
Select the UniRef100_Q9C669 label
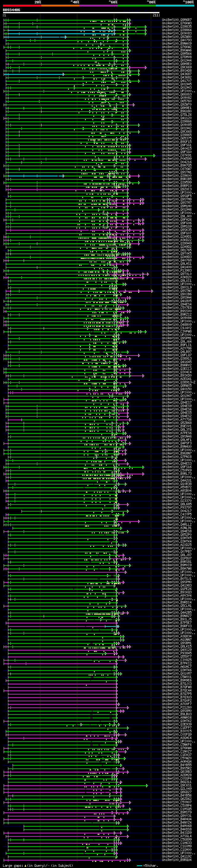(177, 67)
